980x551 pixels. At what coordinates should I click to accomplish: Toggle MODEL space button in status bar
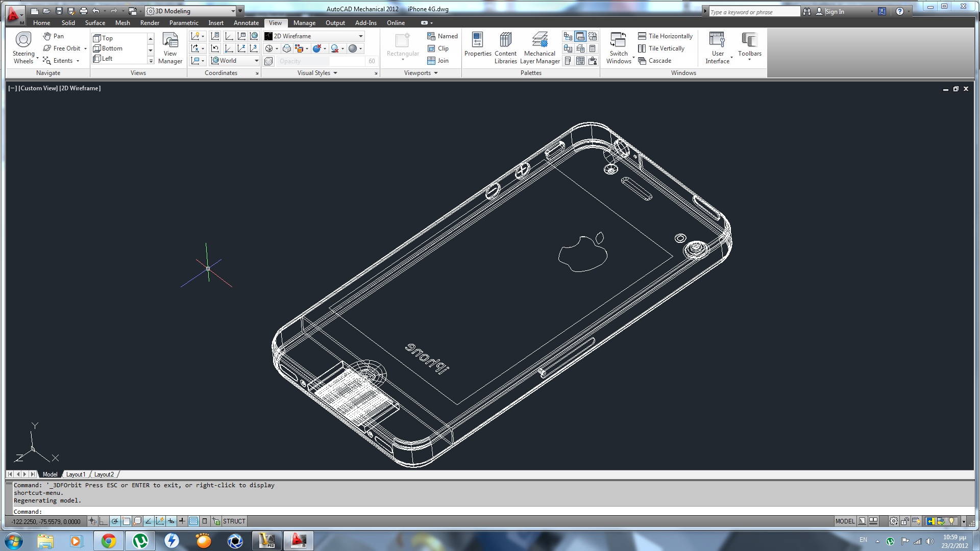tap(845, 521)
